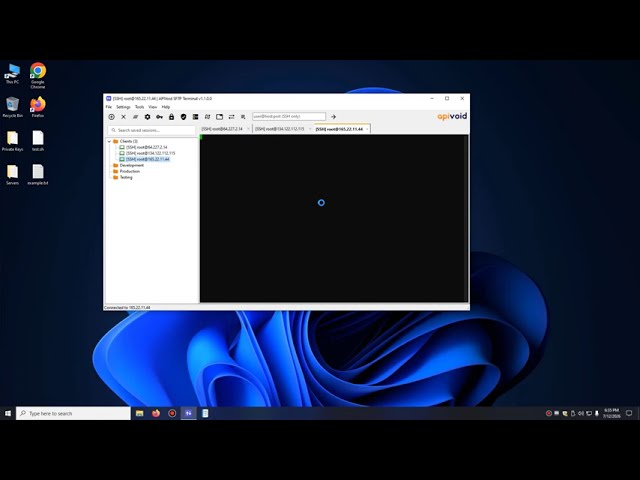Close the root@165.22.11.44 tab
Image resolution: width=640 pixels, height=480 pixels.
(367, 129)
